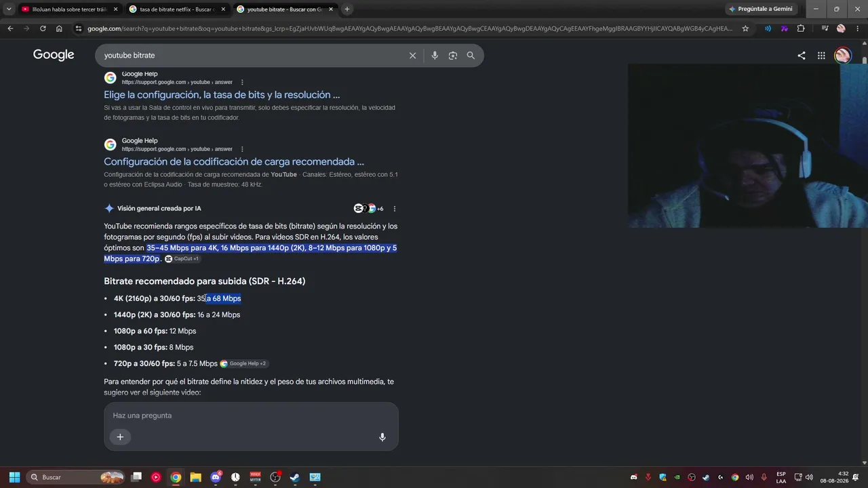
Task: Submit the search with the magnifier
Action: [471, 56]
